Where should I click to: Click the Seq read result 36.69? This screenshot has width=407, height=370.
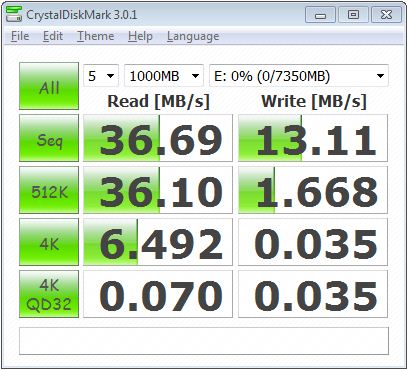point(158,138)
